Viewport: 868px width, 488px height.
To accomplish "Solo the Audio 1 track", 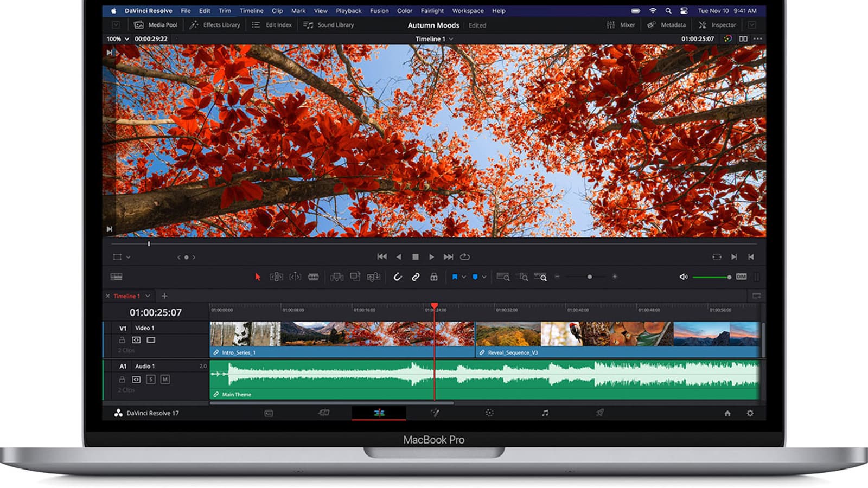I will (x=151, y=380).
